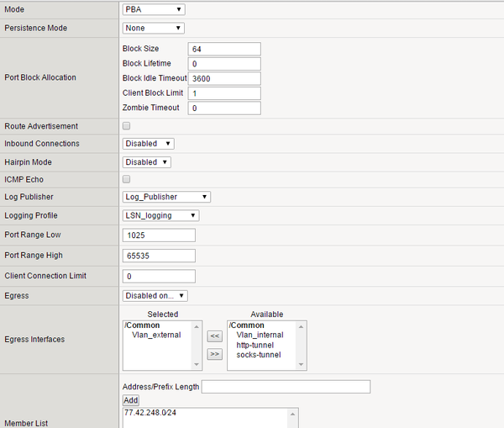Click the >> move-to-available button
The image size is (504, 428).
215,354
